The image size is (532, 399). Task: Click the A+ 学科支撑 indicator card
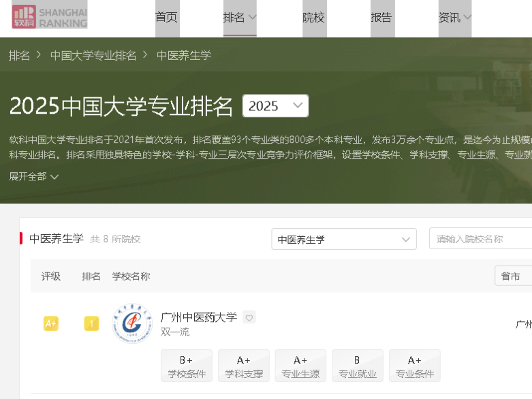click(244, 366)
